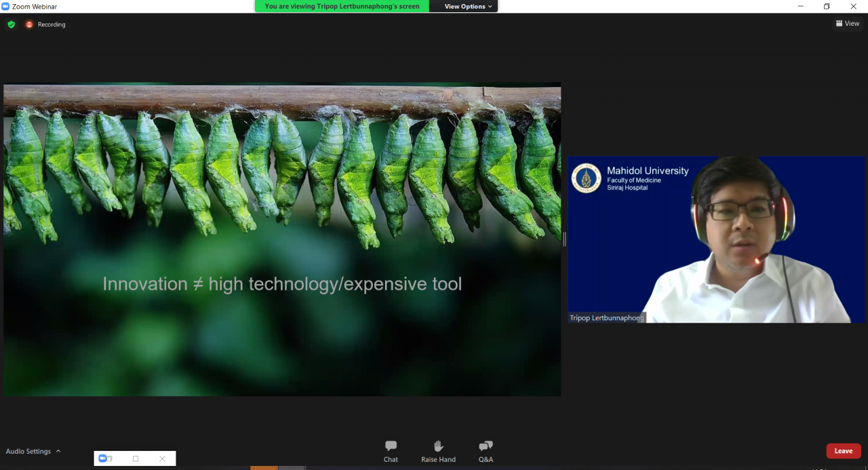Click the green encryption shield icon
The width and height of the screenshot is (868, 470).
click(x=11, y=24)
